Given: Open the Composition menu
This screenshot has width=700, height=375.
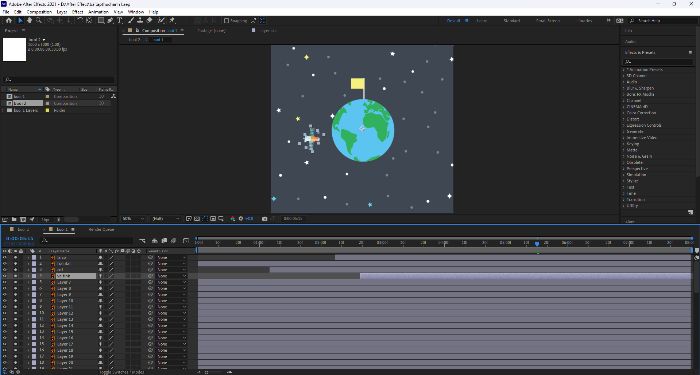Looking at the screenshot, I should point(39,12).
